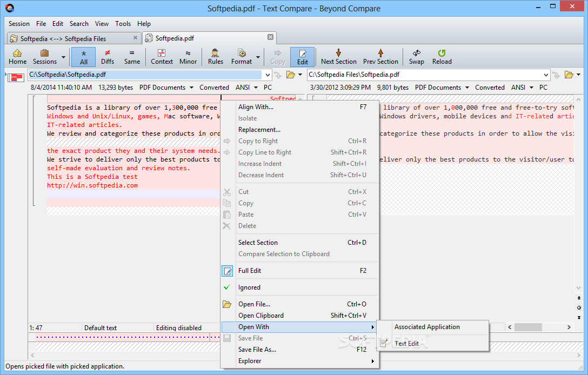This screenshot has width=588, height=375.
Task: Open the right ANSI encoding dropdown
Action: point(523,88)
